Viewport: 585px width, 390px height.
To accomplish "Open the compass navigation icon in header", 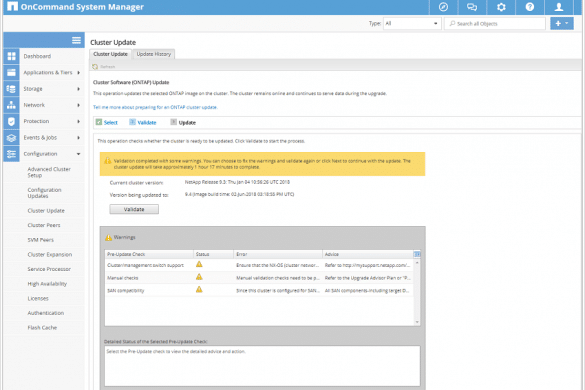I will tap(443, 7).
